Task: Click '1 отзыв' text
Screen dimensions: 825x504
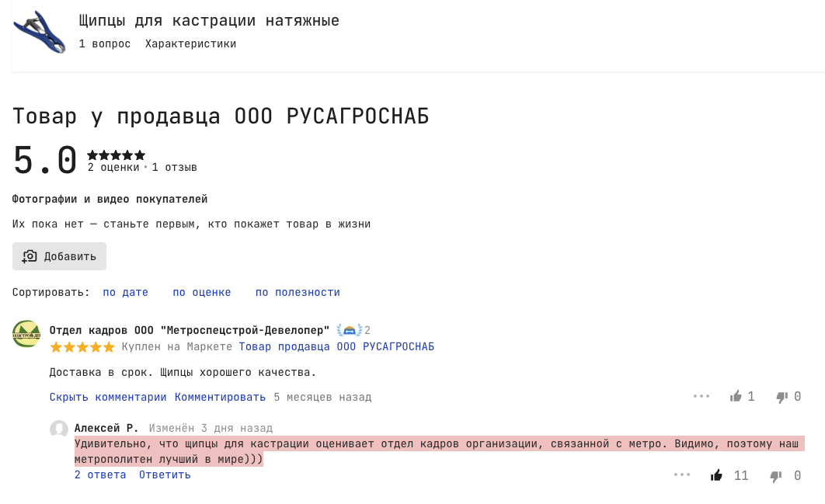Action: click(x=175, y=167)
